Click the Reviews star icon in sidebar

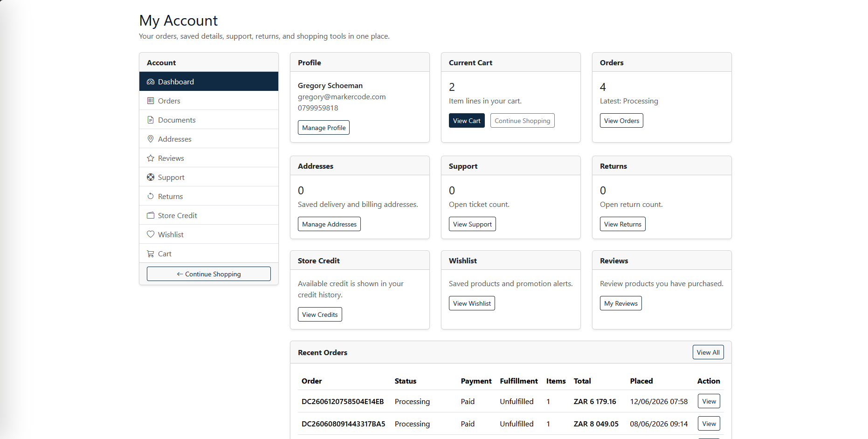(151, 158)
